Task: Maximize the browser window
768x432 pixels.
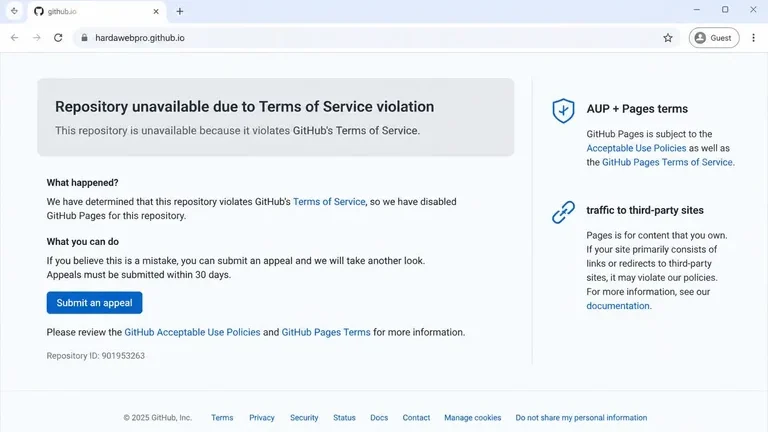Action: (x=725, y=10)
